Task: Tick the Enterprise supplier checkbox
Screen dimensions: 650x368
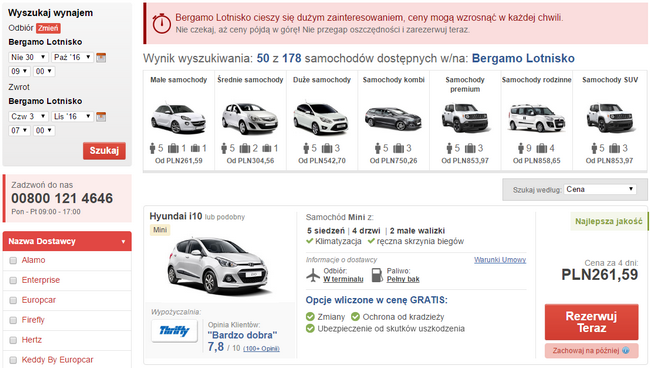Action: pyautogui.click(x=13, y=281)
